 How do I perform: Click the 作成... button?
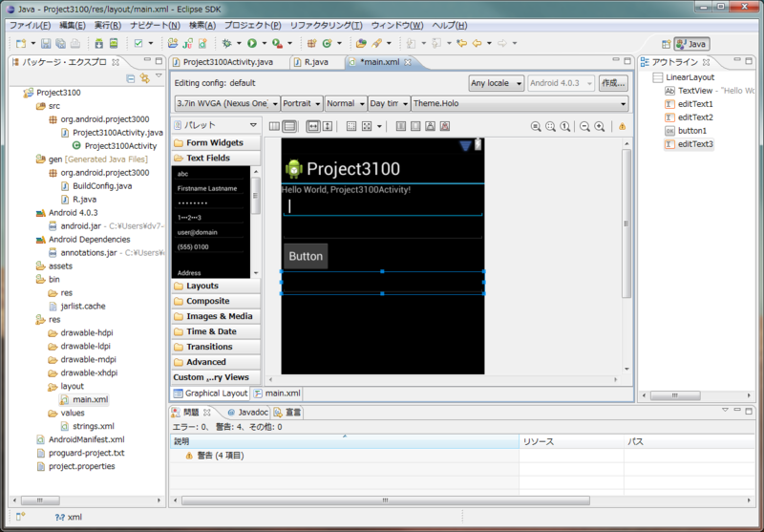[x=613, y=83]
